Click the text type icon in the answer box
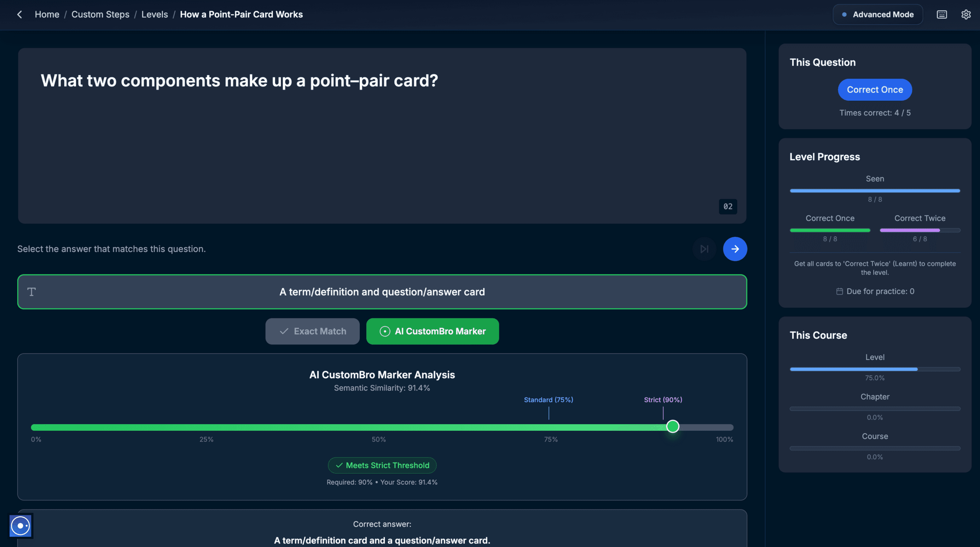This screenshot has width=980, height=547. pos(31,292)
